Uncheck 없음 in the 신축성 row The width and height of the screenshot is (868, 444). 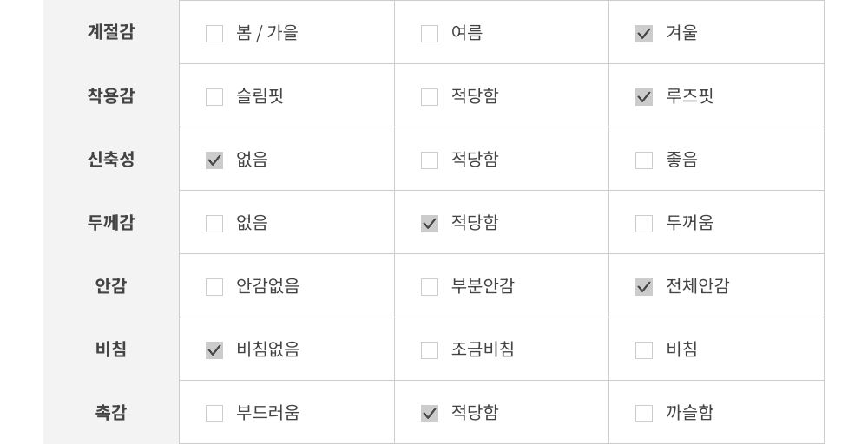tap(214, 160)
